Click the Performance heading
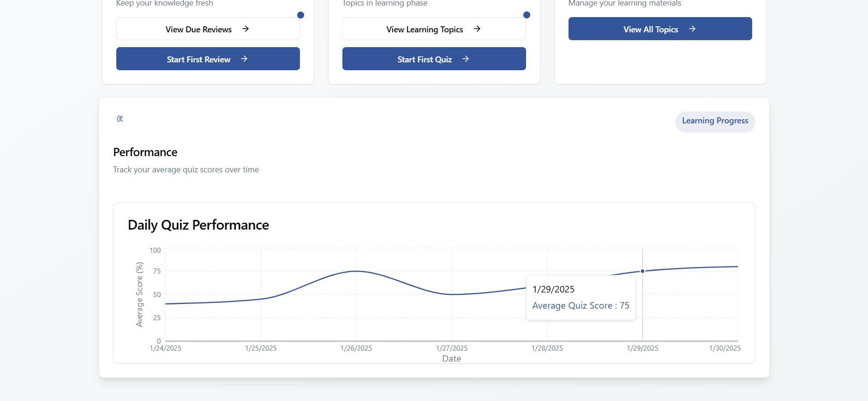The width and height of the screenshot is (868, 401). (145, 152)
